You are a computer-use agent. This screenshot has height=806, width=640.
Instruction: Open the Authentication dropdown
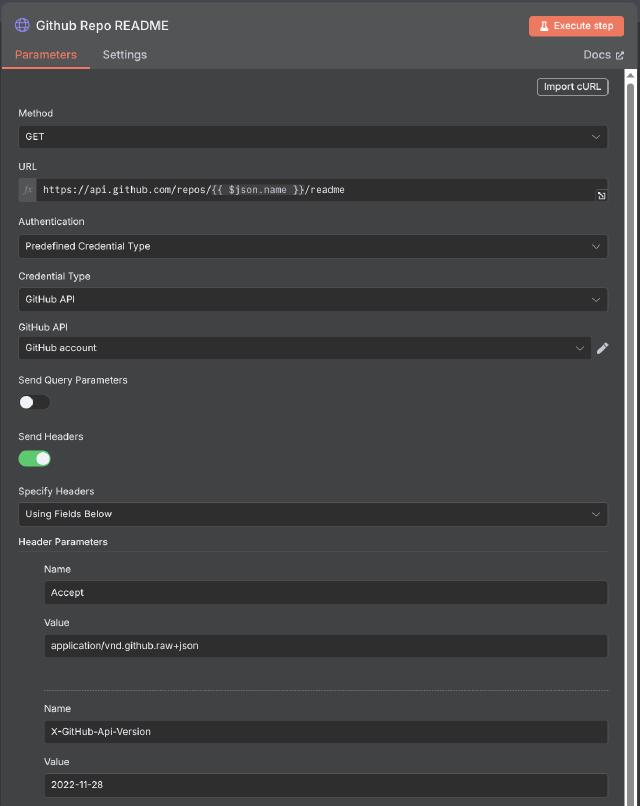313,245
